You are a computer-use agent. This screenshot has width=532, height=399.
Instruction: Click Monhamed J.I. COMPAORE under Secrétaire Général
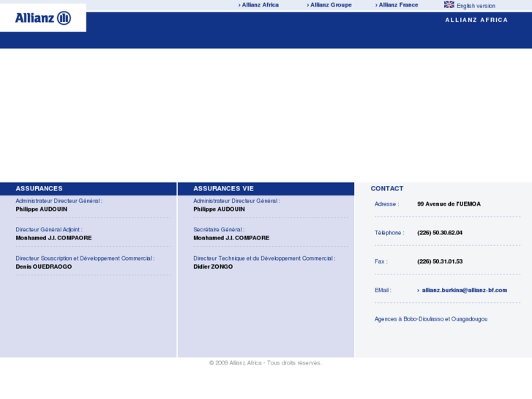pyautogui.click(x=231, y=238)
